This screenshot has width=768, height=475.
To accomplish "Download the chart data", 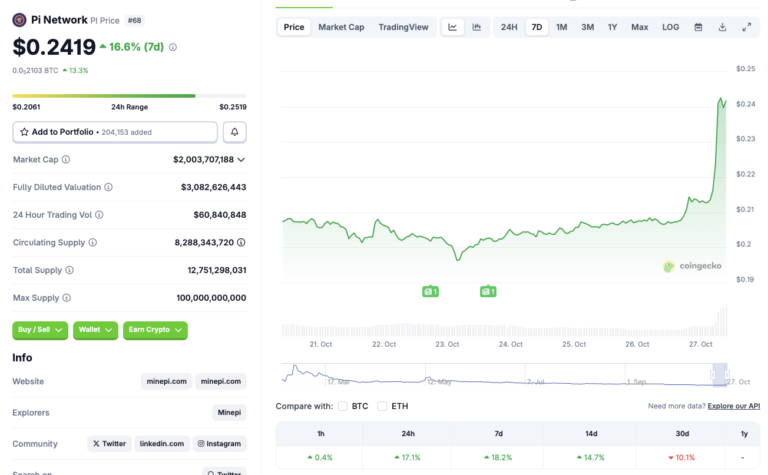I will [722, 27].
